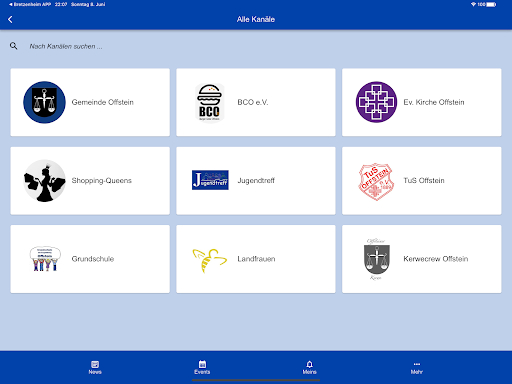
Task: Select the 'Gemeinde Offstein' channel name
Action: point(103,102)
